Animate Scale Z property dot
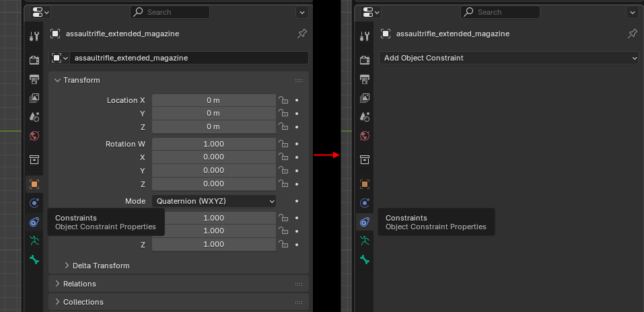The width and height of the screenshot is (644, 312). [297, 244]
